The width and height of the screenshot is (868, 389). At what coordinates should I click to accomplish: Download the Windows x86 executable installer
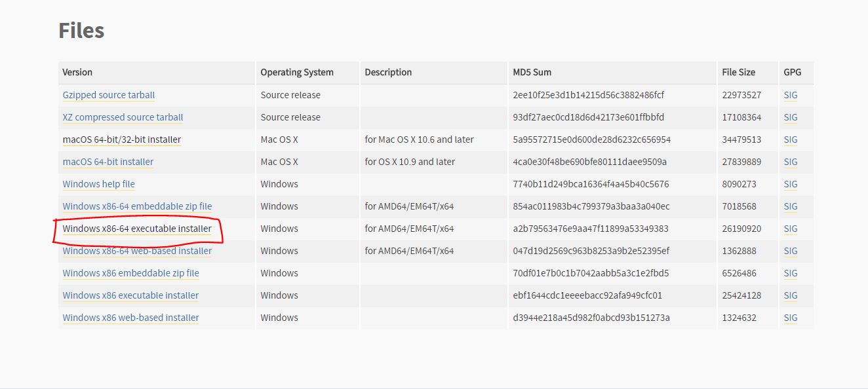coord(130,295)
